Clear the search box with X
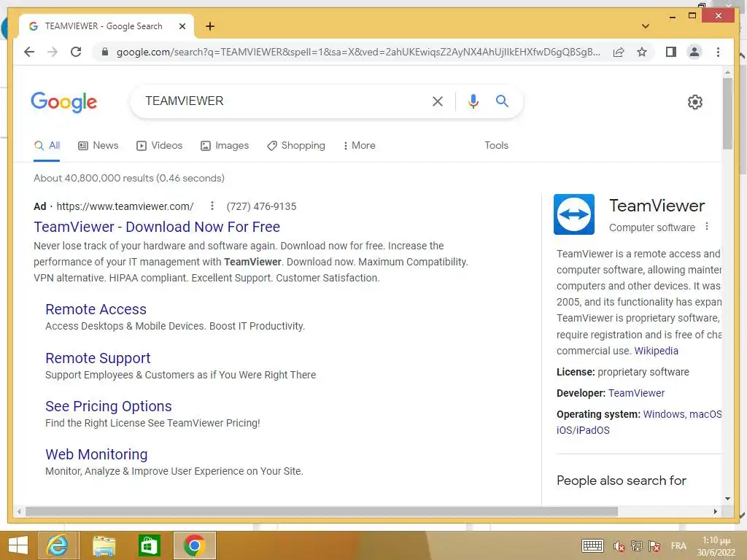 pos(438,101)
